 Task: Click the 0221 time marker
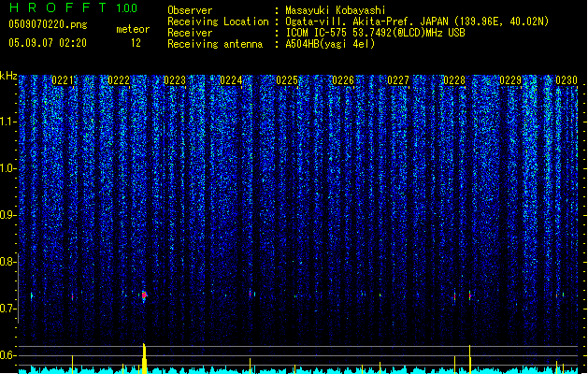[63, 80]
